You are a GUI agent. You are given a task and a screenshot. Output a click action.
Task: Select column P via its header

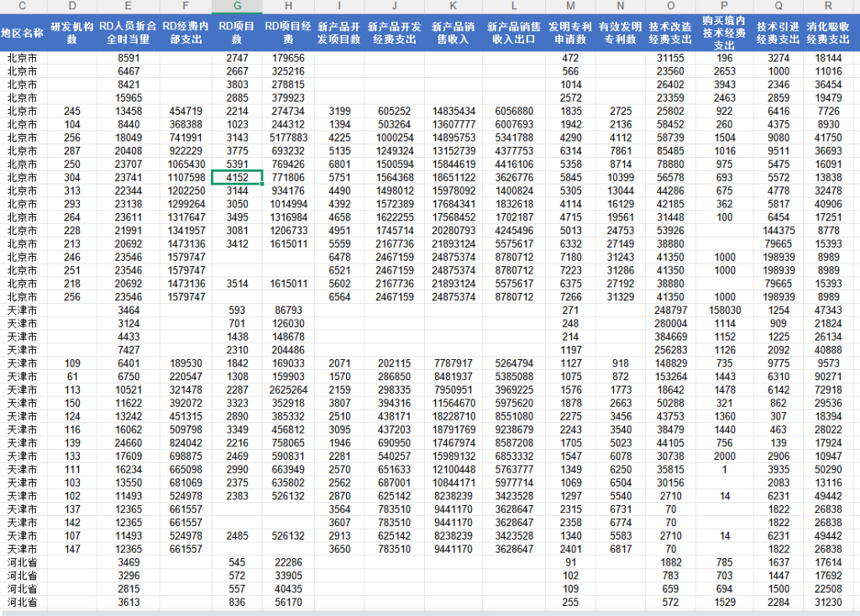click(724, 7)
